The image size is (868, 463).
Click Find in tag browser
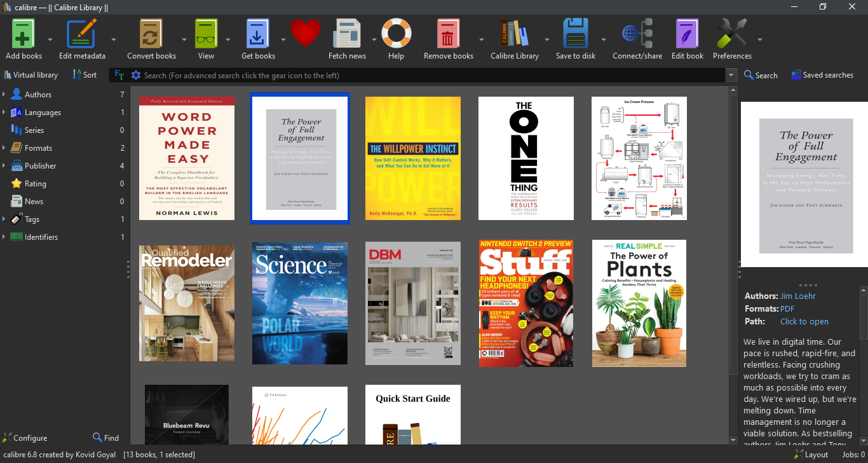click(x=105, y=438)
